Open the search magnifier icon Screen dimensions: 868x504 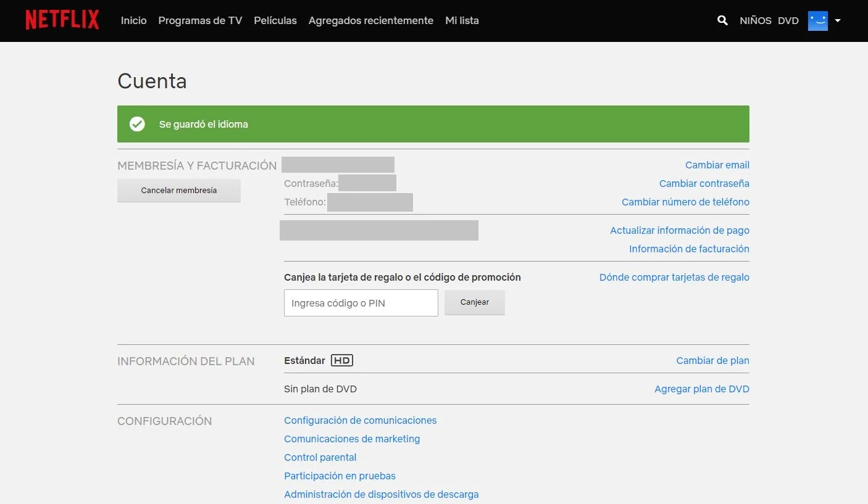point(722,20)
